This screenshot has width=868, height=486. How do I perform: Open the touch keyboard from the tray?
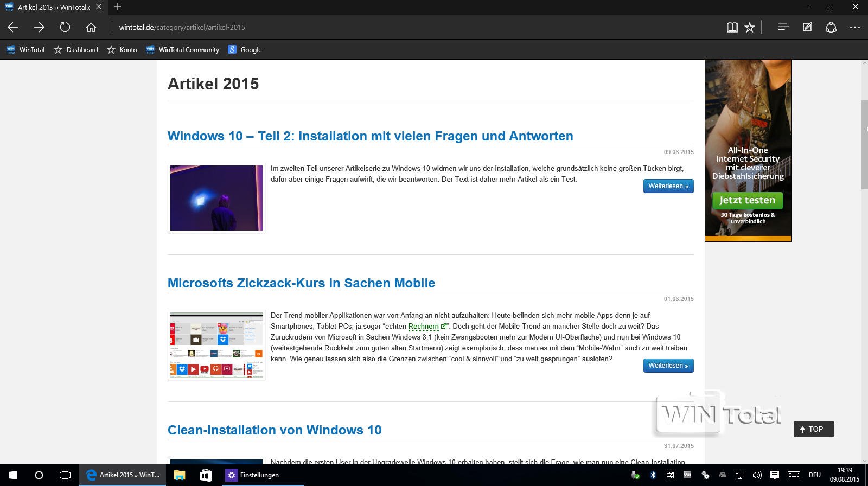pyautogui.click(x=794, y=475)
